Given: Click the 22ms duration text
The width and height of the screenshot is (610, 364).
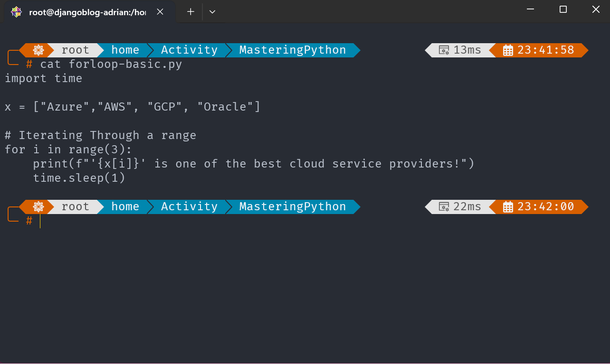Looking at the screenshot, I should coord(467,206).
